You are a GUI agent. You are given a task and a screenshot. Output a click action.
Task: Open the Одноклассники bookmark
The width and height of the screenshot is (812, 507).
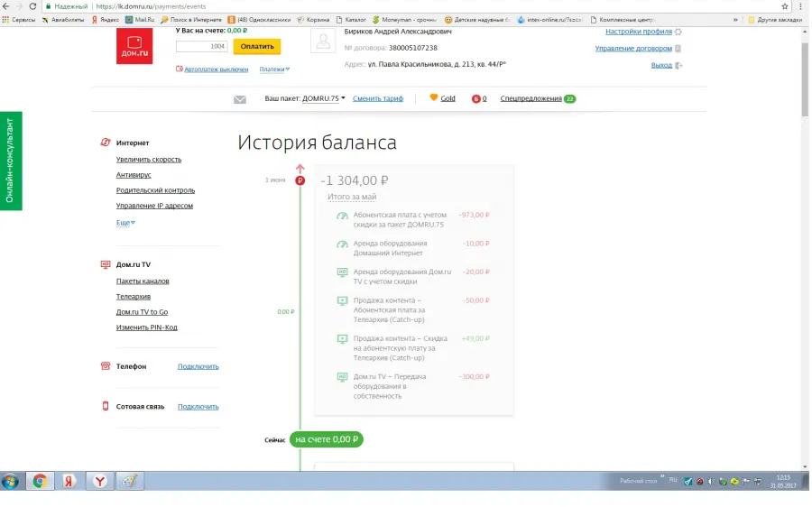[260, 20]
